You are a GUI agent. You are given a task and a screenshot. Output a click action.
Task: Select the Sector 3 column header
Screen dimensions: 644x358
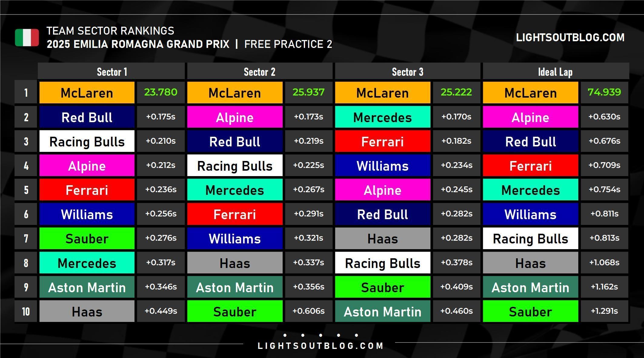pos(407,72)
